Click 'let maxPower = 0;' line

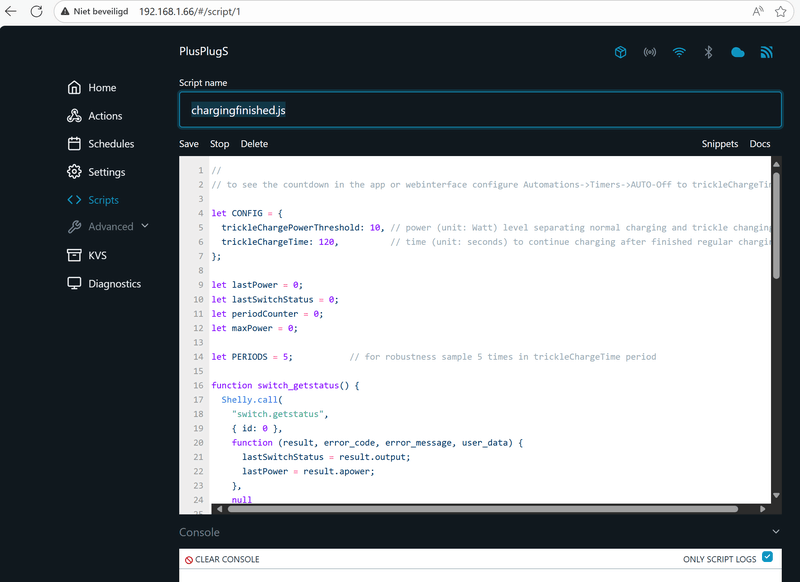tap(255, 328)
